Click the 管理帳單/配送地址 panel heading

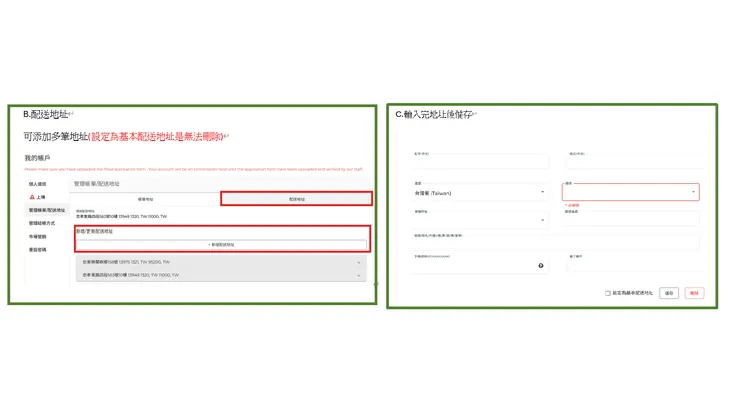(97, 184)
